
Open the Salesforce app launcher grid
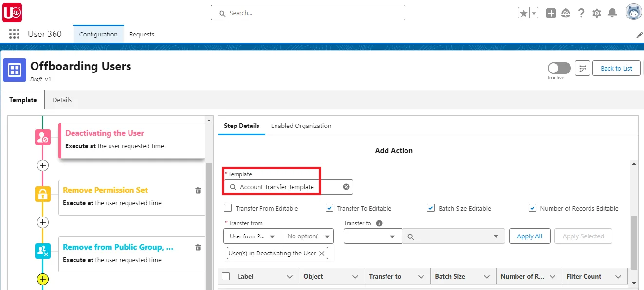coord(14,34)
